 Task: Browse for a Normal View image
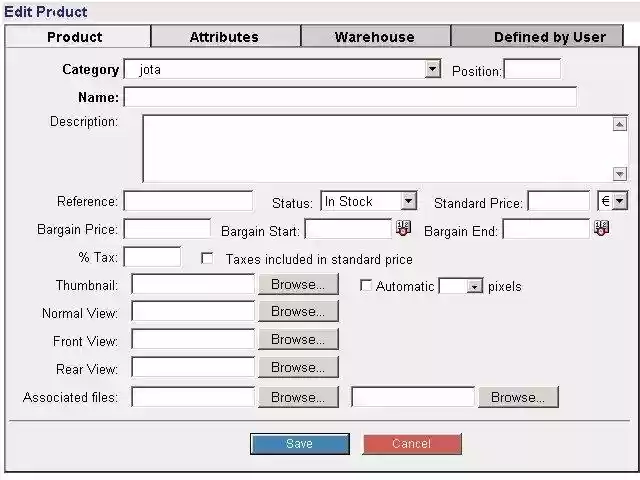298,311
